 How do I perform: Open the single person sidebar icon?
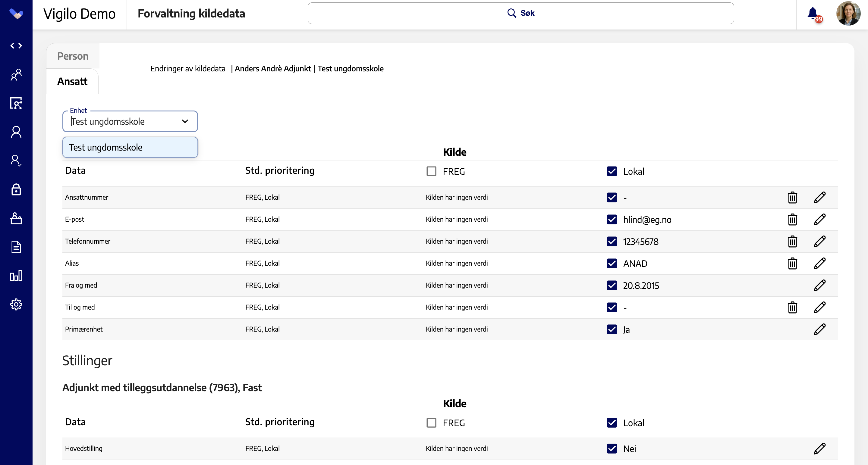tap(16, 132)
